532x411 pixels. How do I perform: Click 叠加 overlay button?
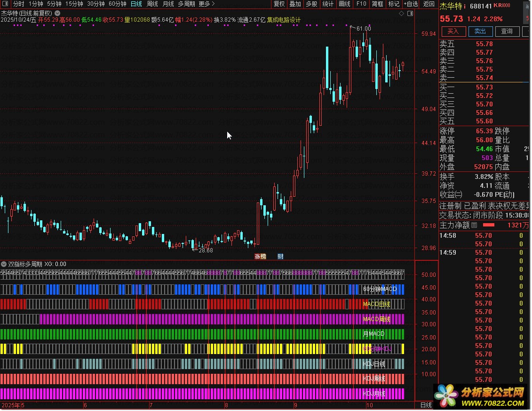coord(295,4)
